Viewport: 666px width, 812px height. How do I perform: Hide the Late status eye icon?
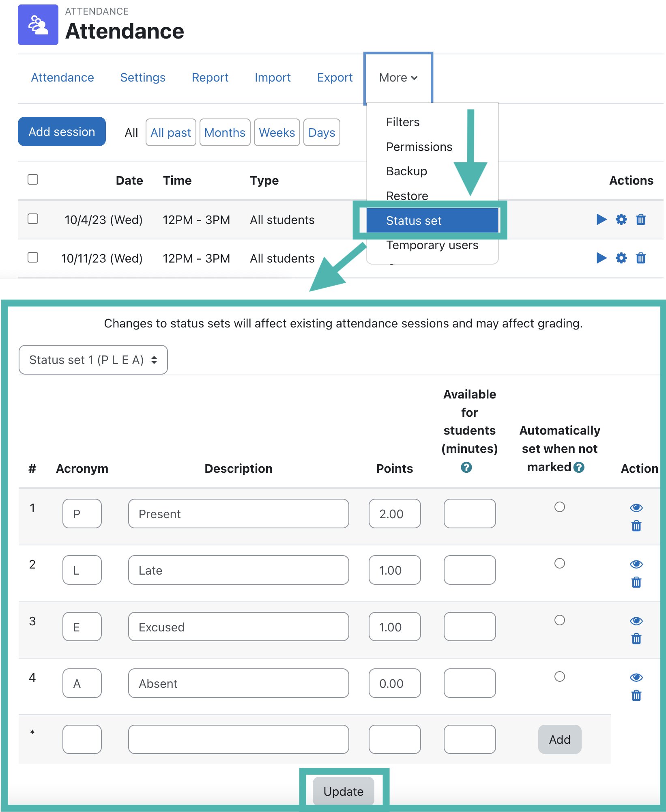coord(636,564)
